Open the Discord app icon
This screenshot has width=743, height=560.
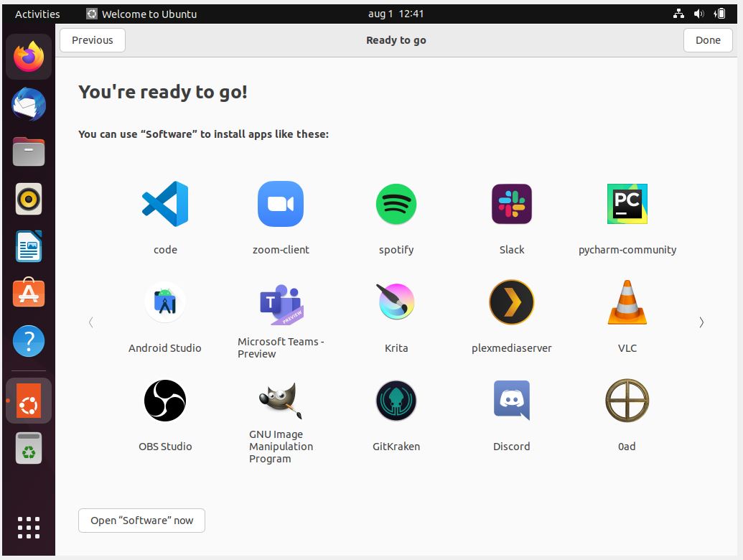tap(512, 401)
